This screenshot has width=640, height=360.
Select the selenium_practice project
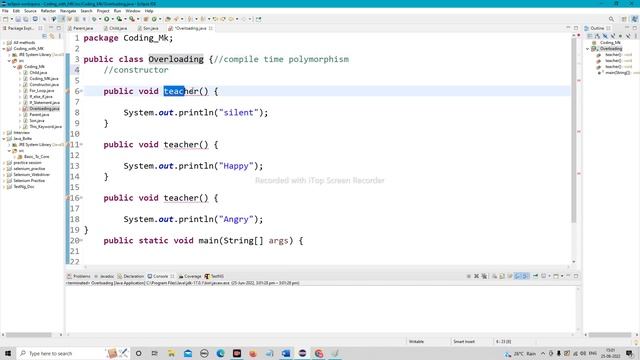coord(29,169)
